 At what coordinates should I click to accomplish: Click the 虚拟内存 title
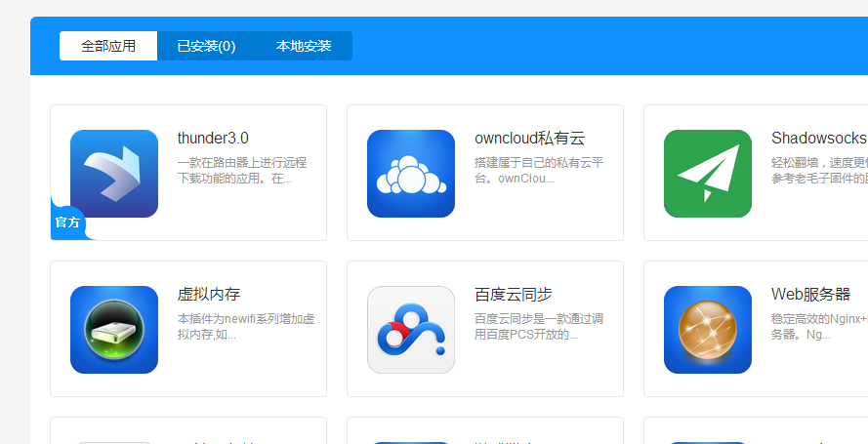(x=209, y=294)
